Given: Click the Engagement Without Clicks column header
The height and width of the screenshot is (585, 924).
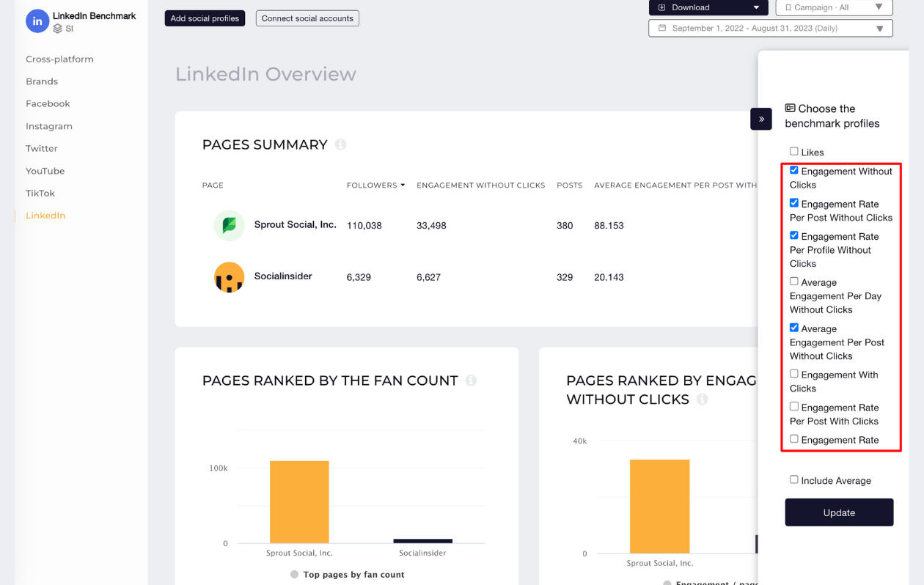Looking at the screenshot, I should 481,185.
